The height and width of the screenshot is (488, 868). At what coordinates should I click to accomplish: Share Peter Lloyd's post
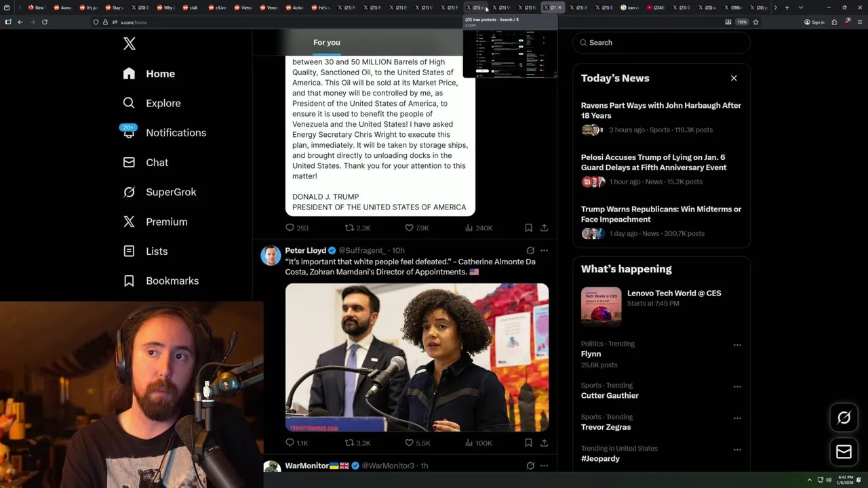[x=544, y=443]
